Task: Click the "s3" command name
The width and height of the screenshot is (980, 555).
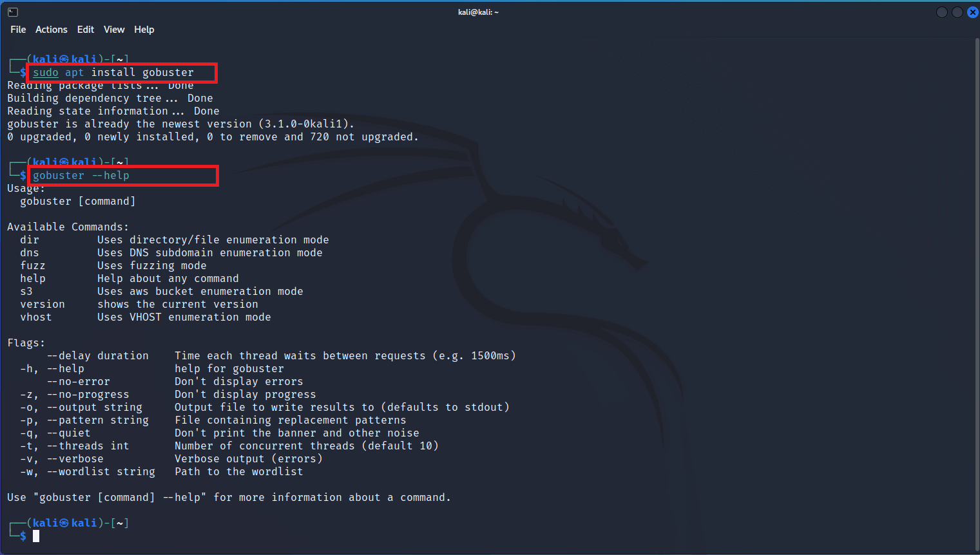Action: pos(26,292)
